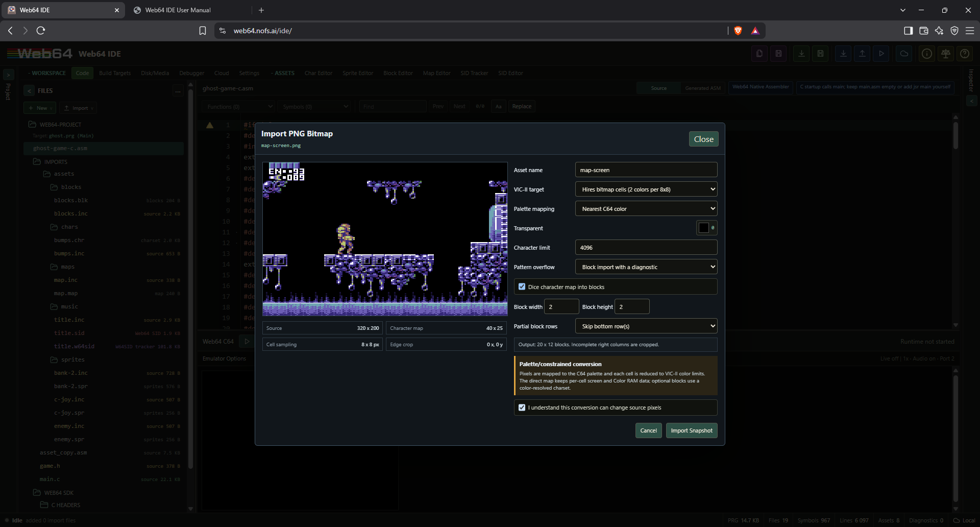Open the Sprite Editor tab
The width and height of the screenshot is (980, 527).
click(x=358, y=73)
